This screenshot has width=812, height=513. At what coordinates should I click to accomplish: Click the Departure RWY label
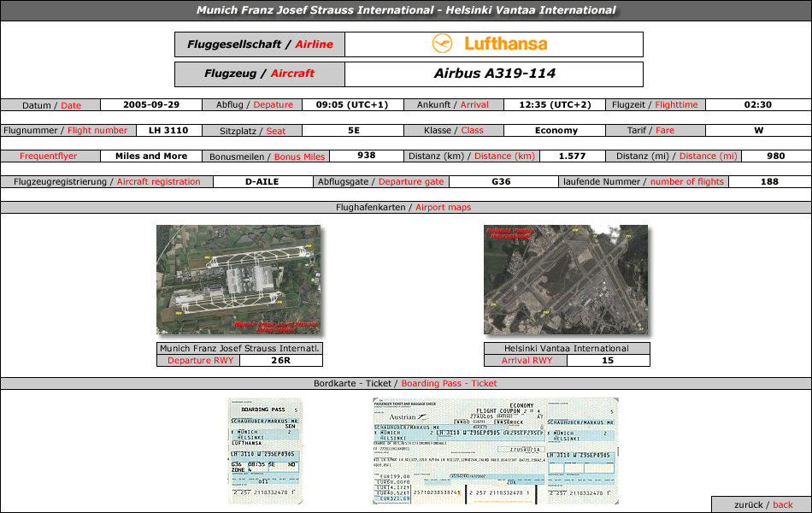click(200, 360)
